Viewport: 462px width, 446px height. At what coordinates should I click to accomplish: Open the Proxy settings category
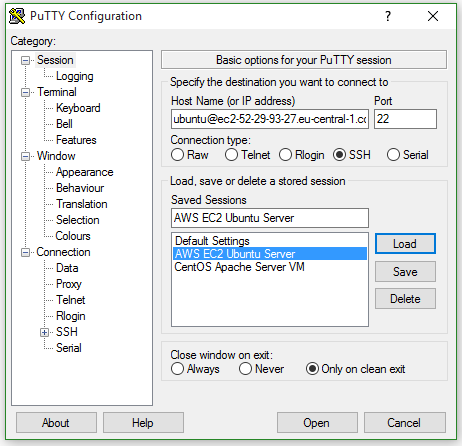pyautogui.click(x=69, y=284)
